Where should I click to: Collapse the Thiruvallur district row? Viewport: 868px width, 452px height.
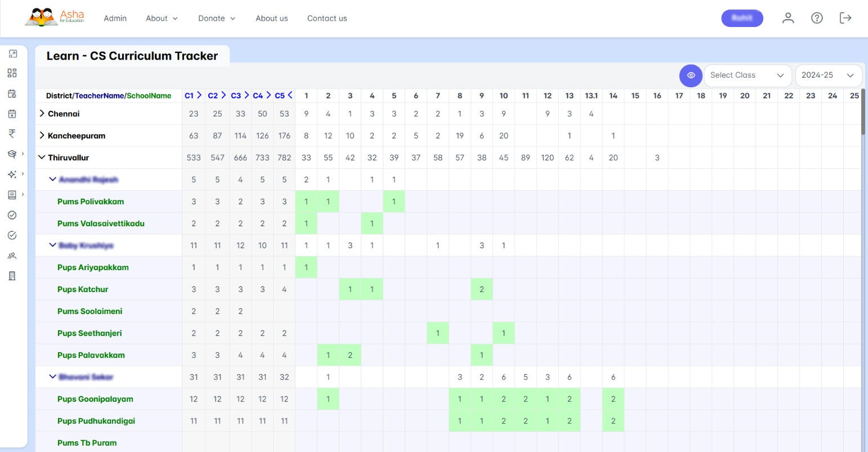coord(42,158)
